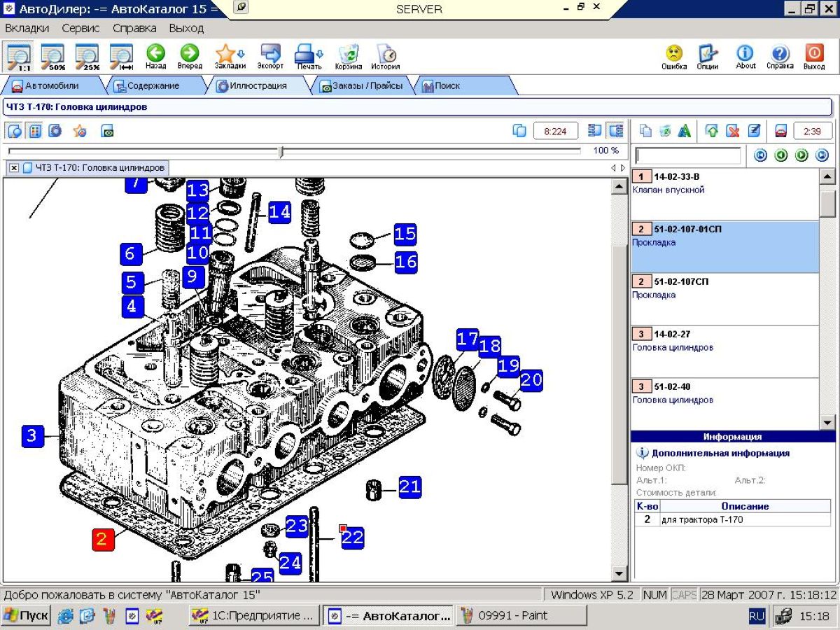Open the Корзина basket

click(x=349, y=57)
